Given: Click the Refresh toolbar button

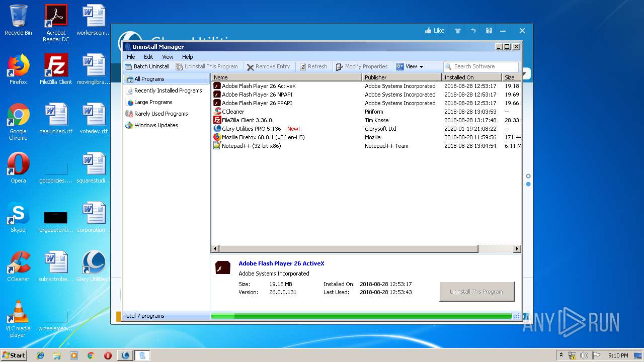Looking at the screenshot, I should (313, 66).
